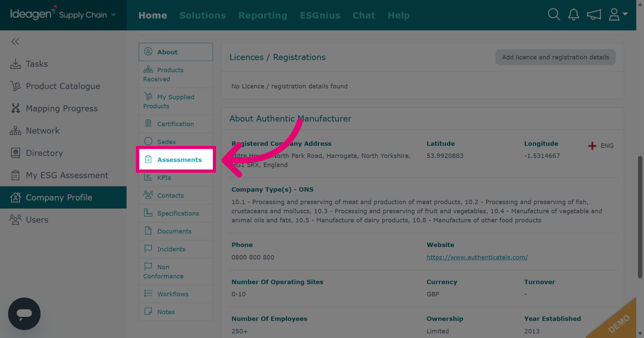
Task: Open the Sedex tab
Action: point(176,142)
